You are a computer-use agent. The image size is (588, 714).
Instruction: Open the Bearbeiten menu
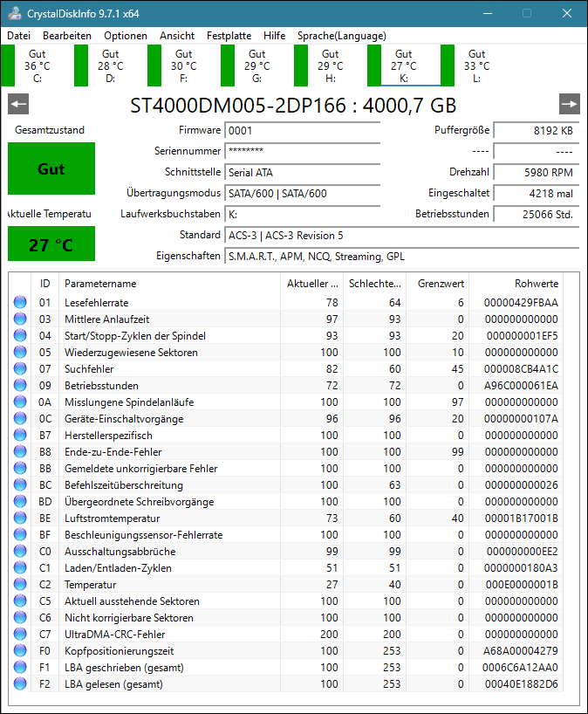click(67, 36)
